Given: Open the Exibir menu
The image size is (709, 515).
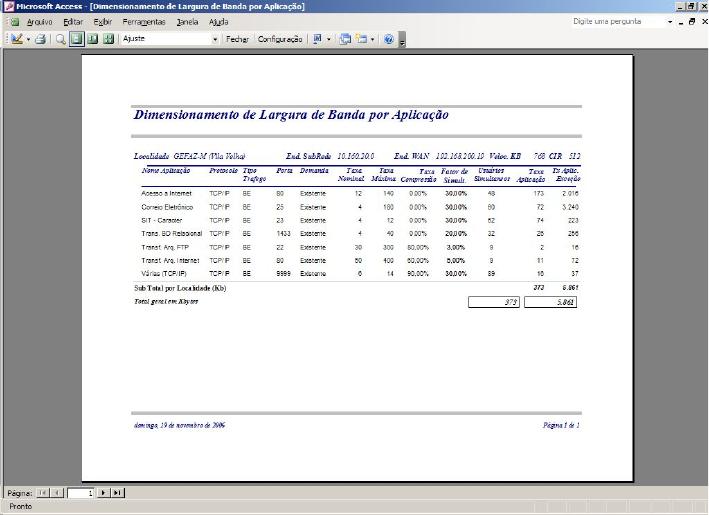Looking at the screenshot, I should point(103,22).
